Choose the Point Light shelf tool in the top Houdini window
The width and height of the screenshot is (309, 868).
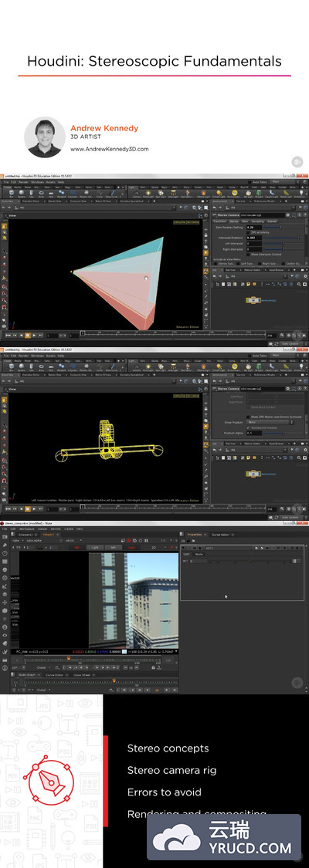[x=148, y=193]
